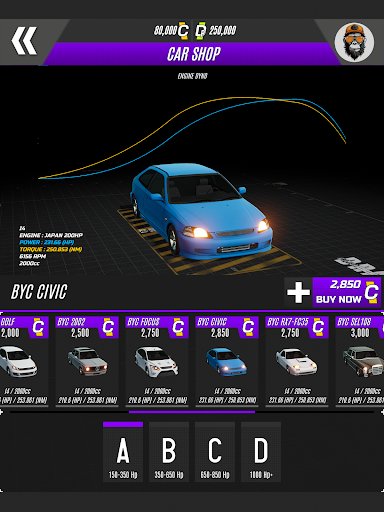Pick the BYC RX7-FC35 car card
Viewport: 384px width, 512px height.
pos(297,361)
